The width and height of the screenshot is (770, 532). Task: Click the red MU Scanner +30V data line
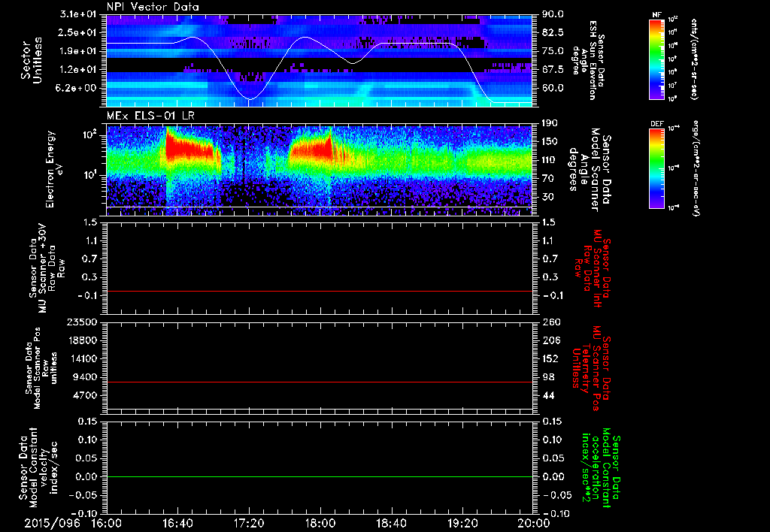point(319,291)
